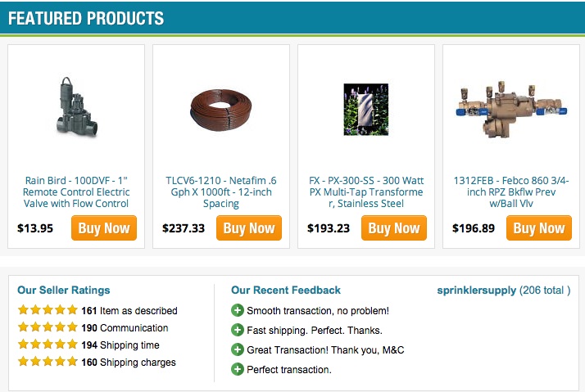Click Buy Now for Rain Bird valve

tap(104, 228)
